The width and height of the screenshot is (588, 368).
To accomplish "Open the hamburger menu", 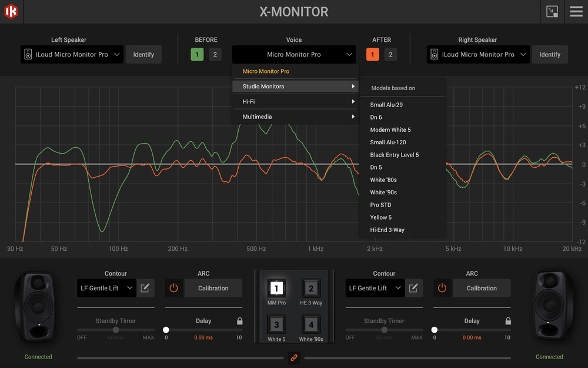I will pos(576,12).
